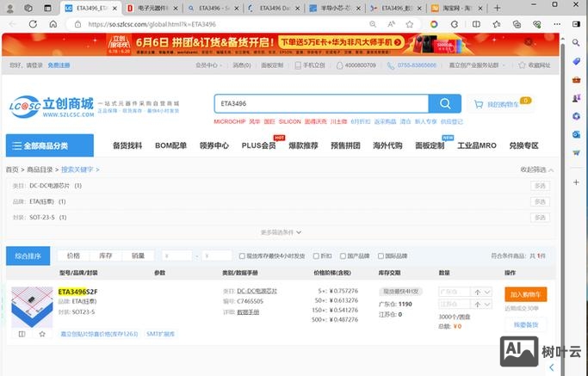Open the BOM配单 nav item
The image size is (588, 376).
point(171,145)
